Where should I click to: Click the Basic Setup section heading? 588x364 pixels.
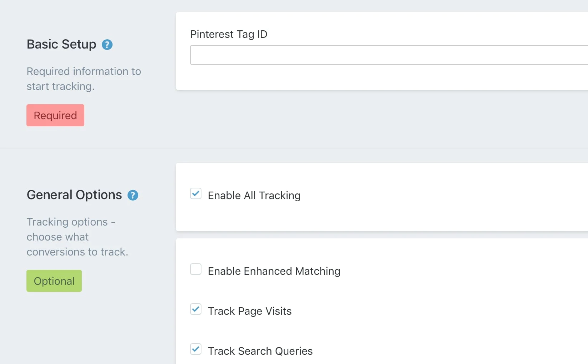pos(61,44)
